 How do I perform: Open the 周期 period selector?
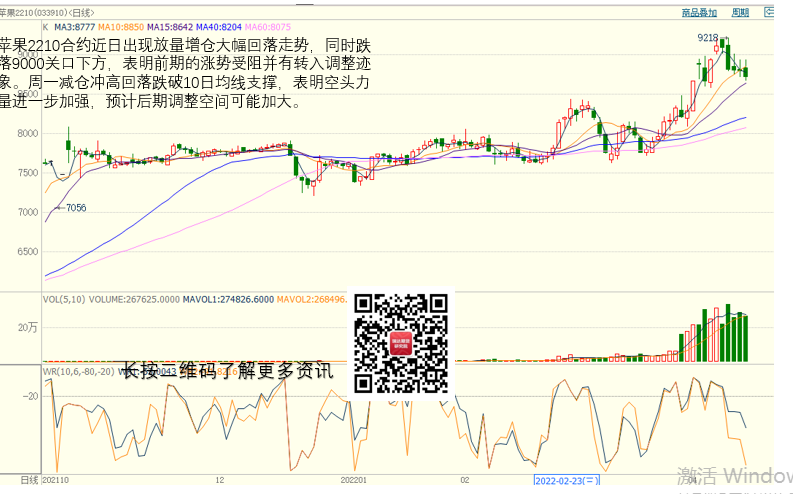[x=740, y=13]
